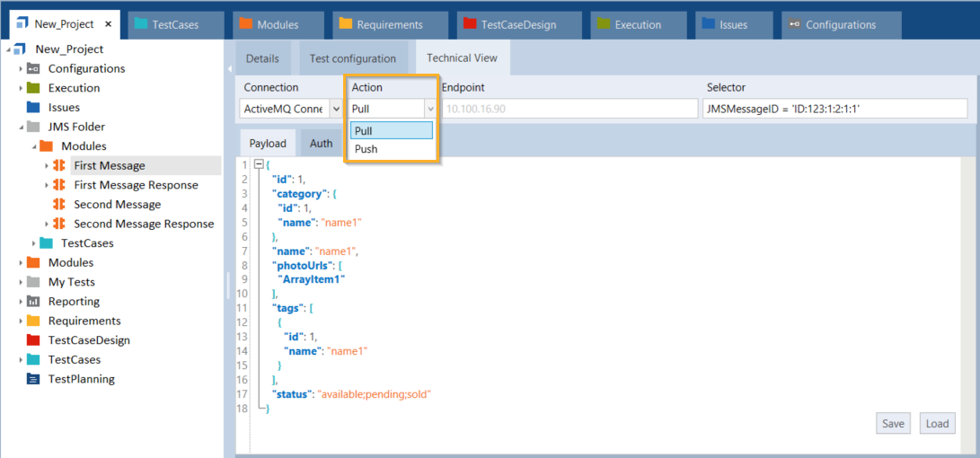
Task: Collapse the JMS Folder node
Action: (x=21, y=127)
